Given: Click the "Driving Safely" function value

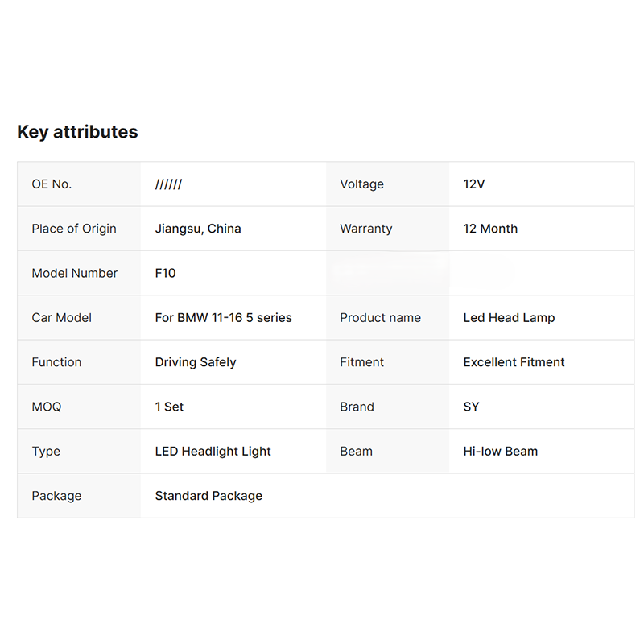Looking at the screenshot, I should (x=196, y=362).
